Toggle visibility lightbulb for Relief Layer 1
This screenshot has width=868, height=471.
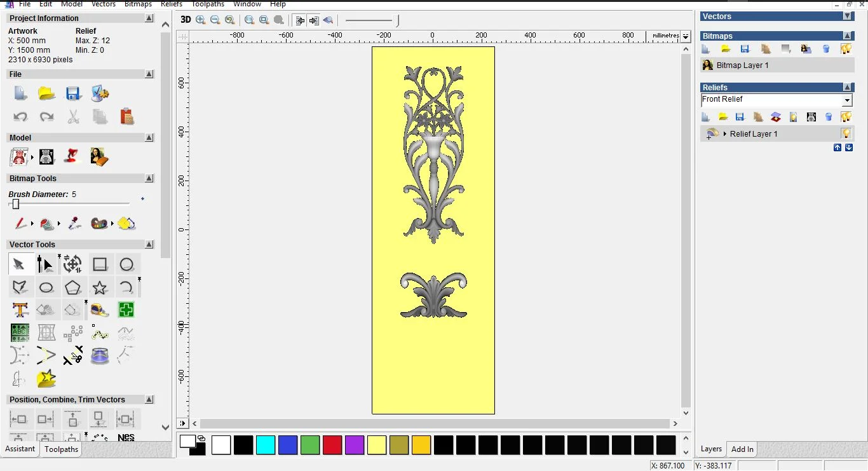tap(846, 133)
